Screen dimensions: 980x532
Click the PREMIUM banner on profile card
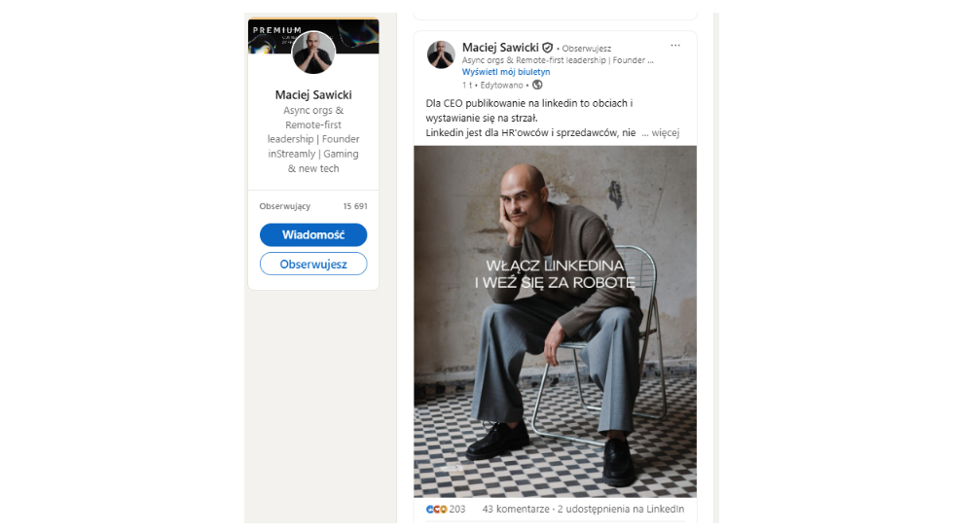313,36
